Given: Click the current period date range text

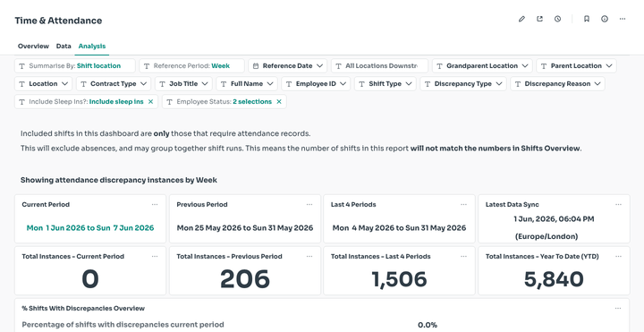Looking at the screenshot, I should (x=90, y=227).
